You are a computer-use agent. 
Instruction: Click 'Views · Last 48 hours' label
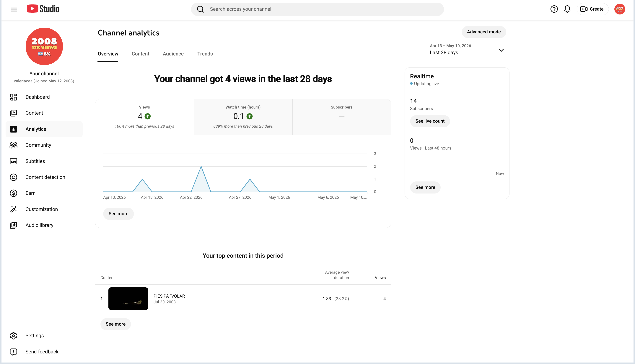click(430, 148)
